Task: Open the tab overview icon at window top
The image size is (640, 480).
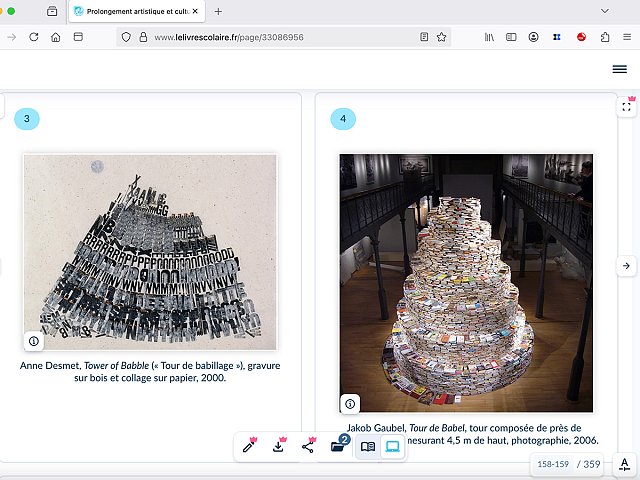Action: click(52, 11)
